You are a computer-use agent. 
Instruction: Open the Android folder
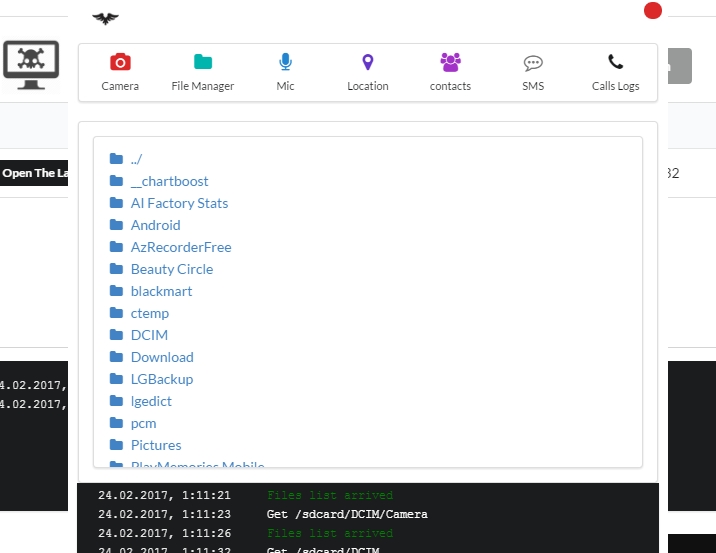(155, 225)
